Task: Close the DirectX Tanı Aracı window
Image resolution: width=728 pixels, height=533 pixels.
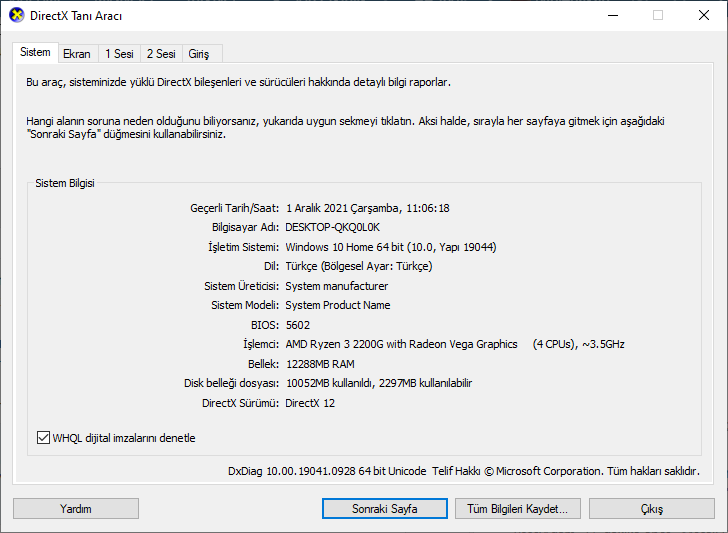Action: click(703, 15)
